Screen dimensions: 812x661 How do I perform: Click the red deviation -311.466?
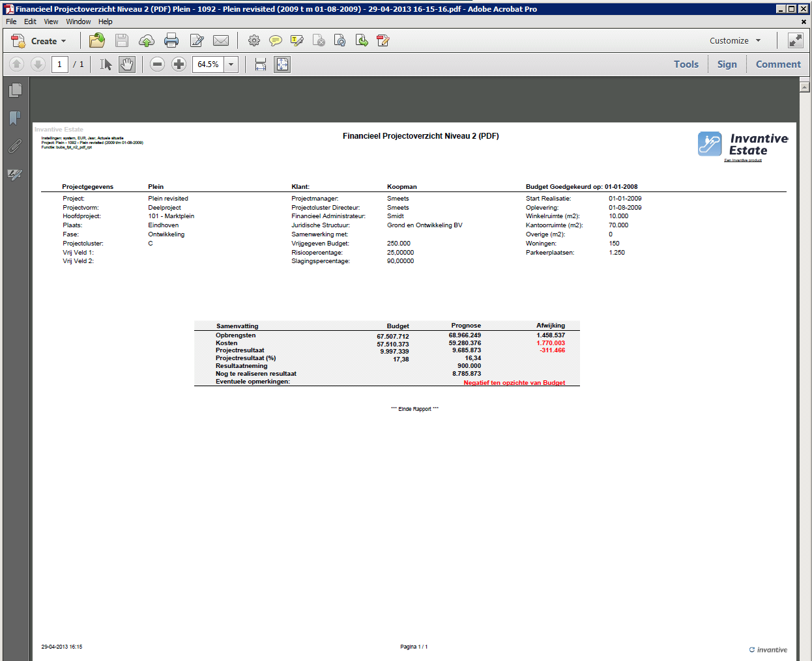pyautogui.click(x=552, y=350)
